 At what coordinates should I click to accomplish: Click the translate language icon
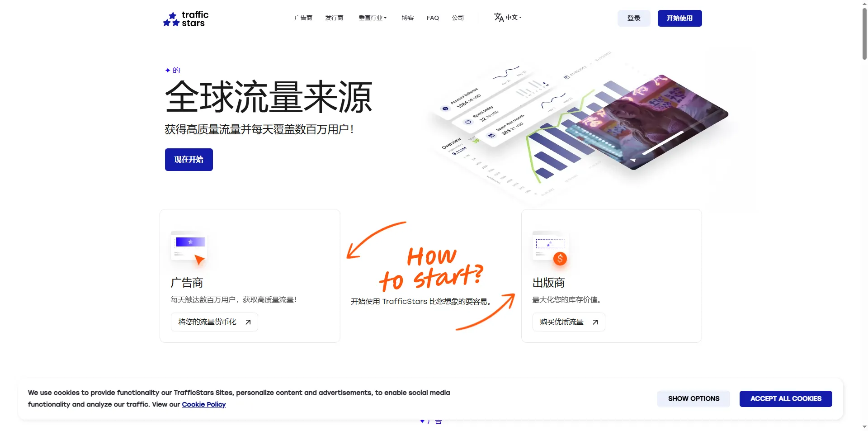499,17
